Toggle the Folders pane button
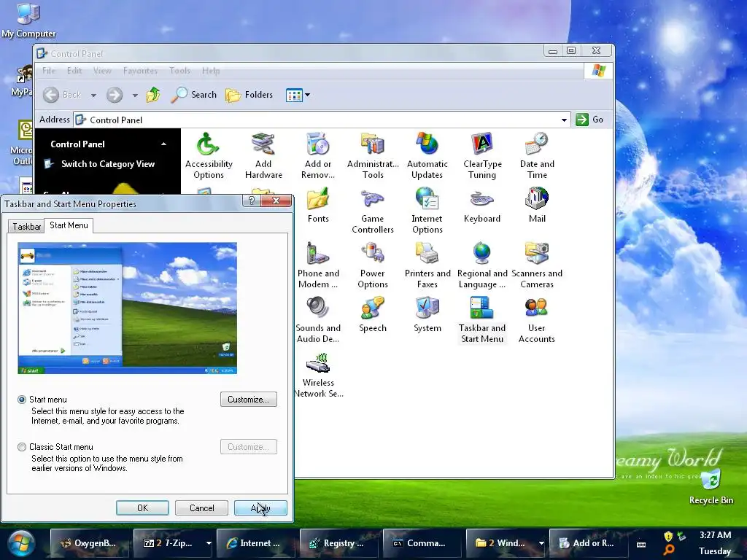Screen dimensions: 747x560 [249, 95]
